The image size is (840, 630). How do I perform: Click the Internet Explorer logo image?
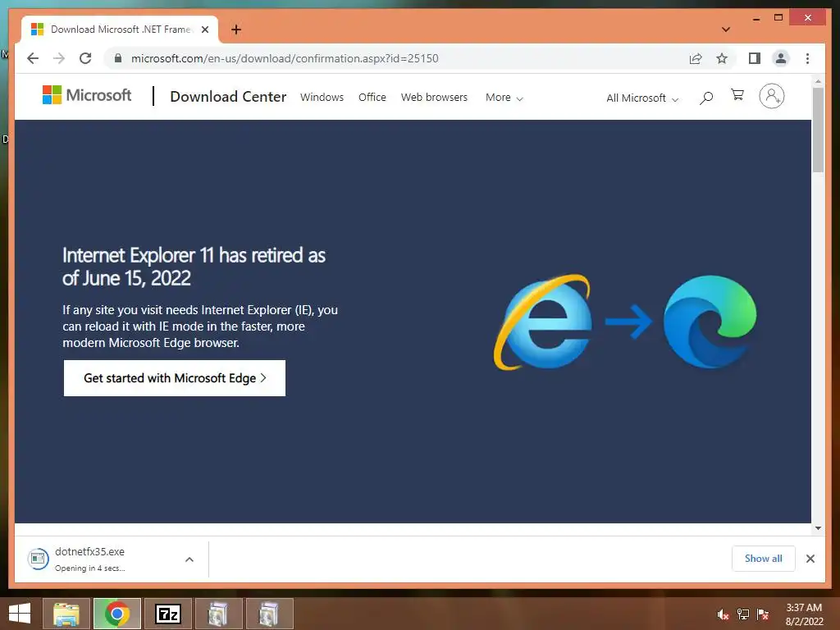tap(543, 322)
